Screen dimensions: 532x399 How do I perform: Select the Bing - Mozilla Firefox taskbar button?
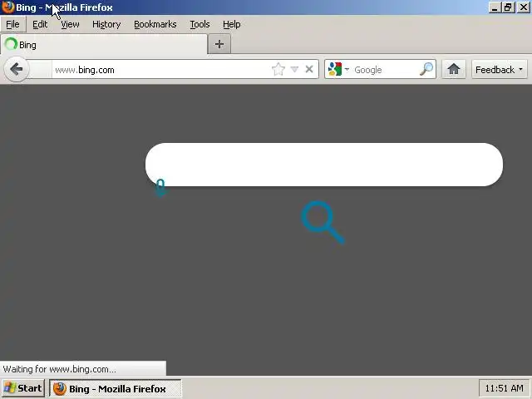click(x=116, y=388)
